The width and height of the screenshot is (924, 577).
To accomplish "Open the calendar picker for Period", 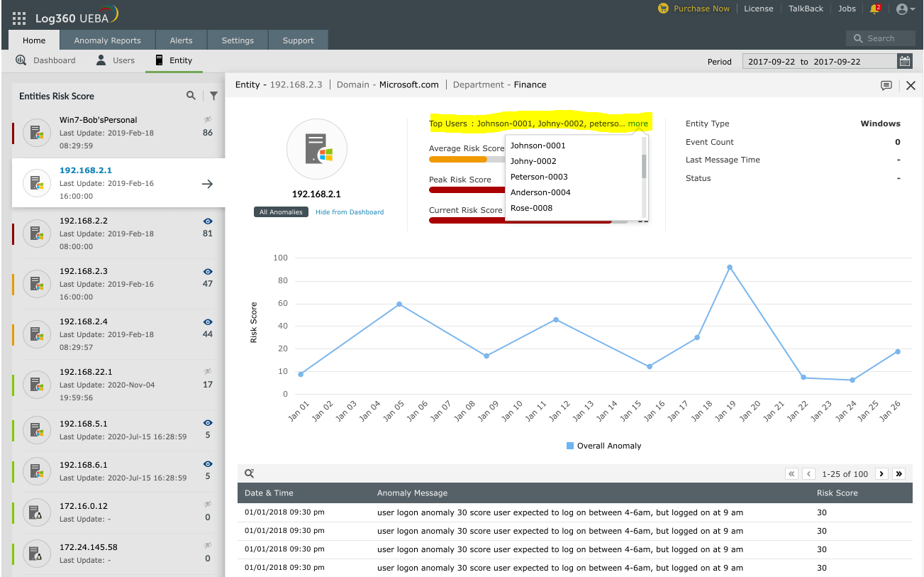I will tap(904, 61).
